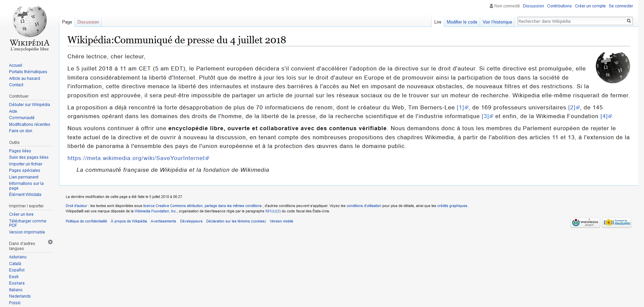Screen dimensions: 644x307
Task: Click the Wikipédia globe logo
Action: (30, 29)
